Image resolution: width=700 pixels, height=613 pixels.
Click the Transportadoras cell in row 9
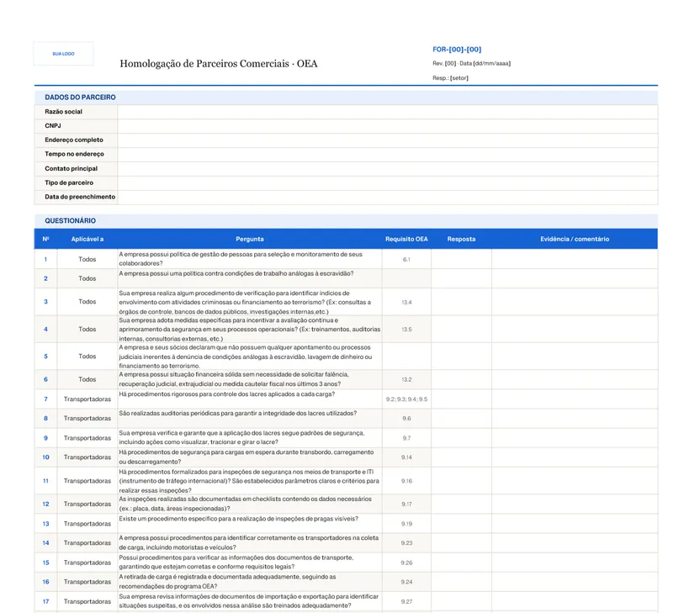87,438
